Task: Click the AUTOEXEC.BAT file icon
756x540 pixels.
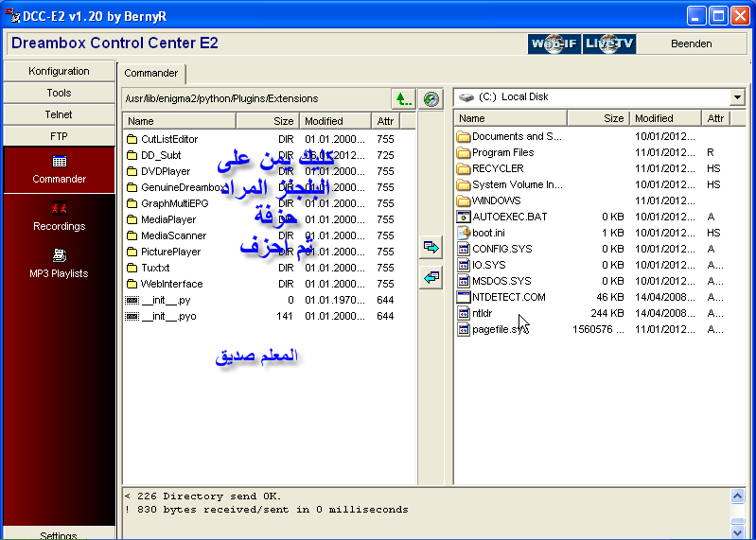Action: (x=464, y=217)
